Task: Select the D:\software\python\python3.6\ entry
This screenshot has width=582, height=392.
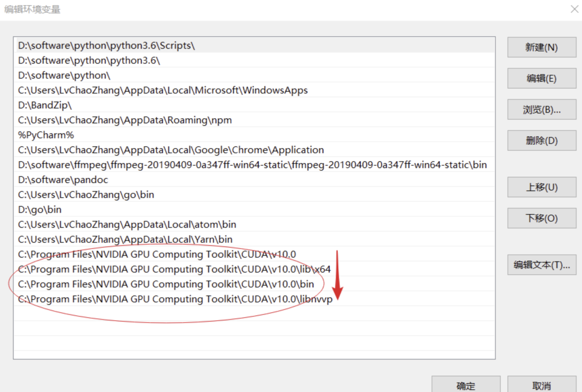Action: click(254, 60)
